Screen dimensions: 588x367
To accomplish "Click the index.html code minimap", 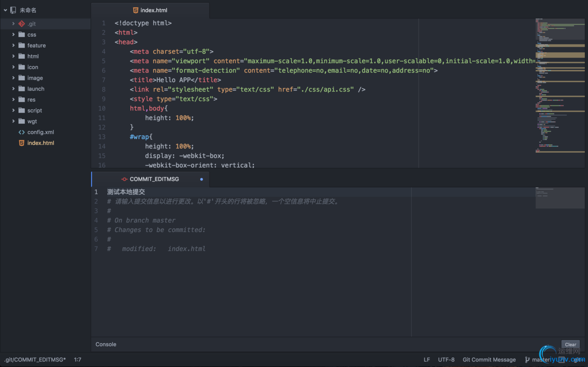I will tap(560, 85).
